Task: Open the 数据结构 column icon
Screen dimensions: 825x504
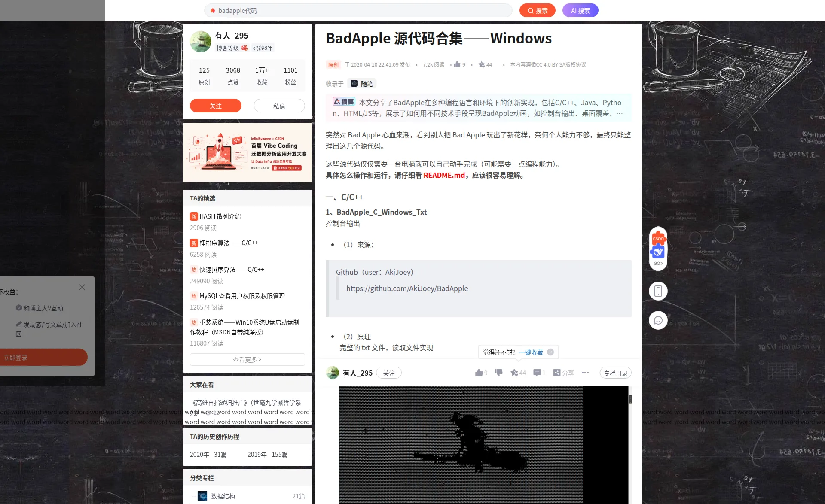Action: (202, 496)
